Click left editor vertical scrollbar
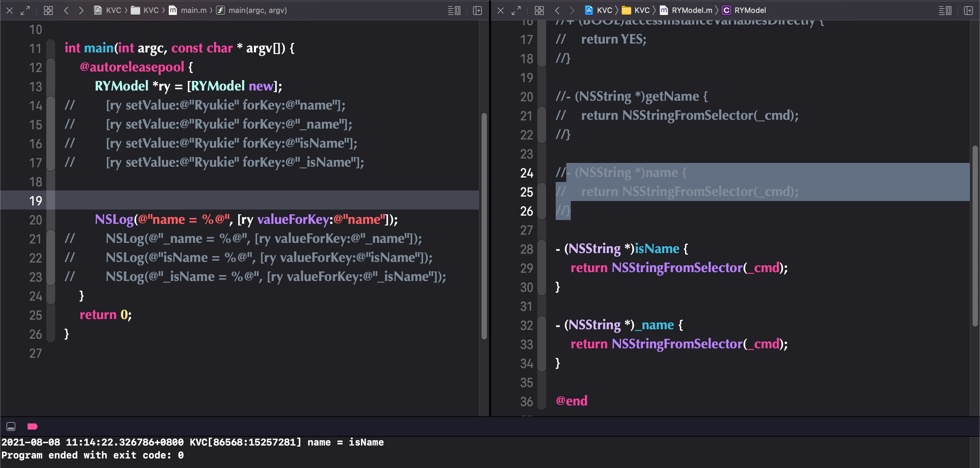 (x=484, y=226)
